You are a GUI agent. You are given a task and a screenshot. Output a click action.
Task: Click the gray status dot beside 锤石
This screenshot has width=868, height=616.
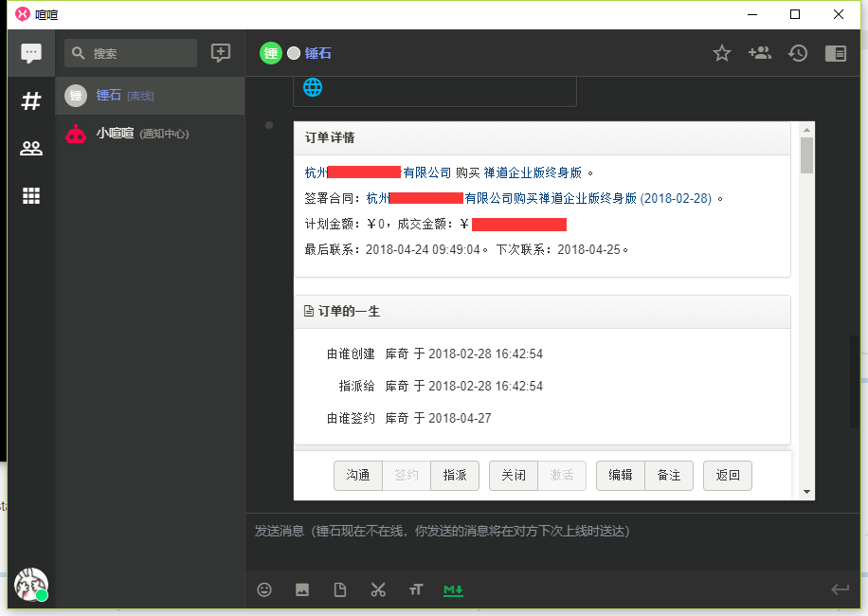[x=294, y=53]
